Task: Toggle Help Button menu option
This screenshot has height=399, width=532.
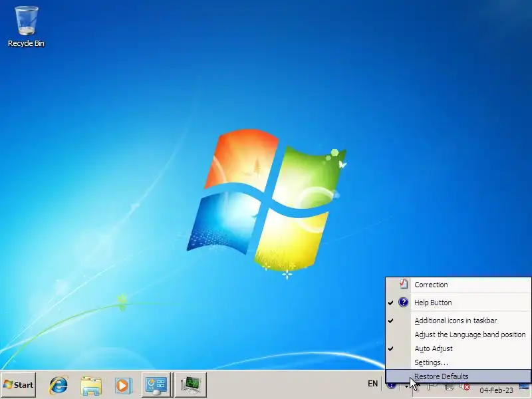Action: coord(458,303)
